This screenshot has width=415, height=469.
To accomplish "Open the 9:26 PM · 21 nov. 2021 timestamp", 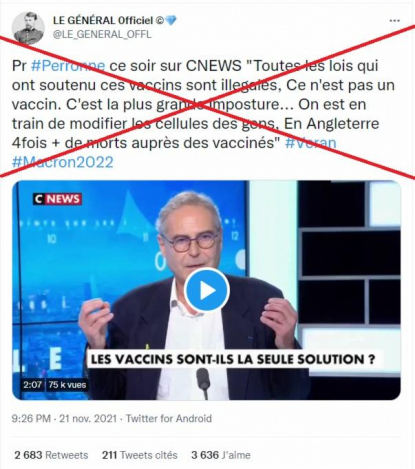I will point(64,418).
